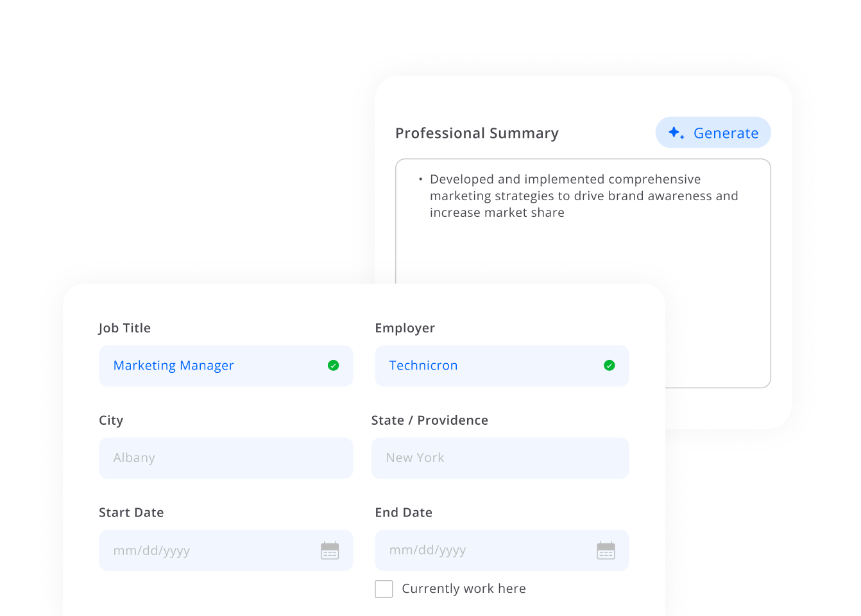This screenshot has width=861, height=616.
Task: Click the Start Date mm/dd/yyyy input
Action: (x=205, y=551)
